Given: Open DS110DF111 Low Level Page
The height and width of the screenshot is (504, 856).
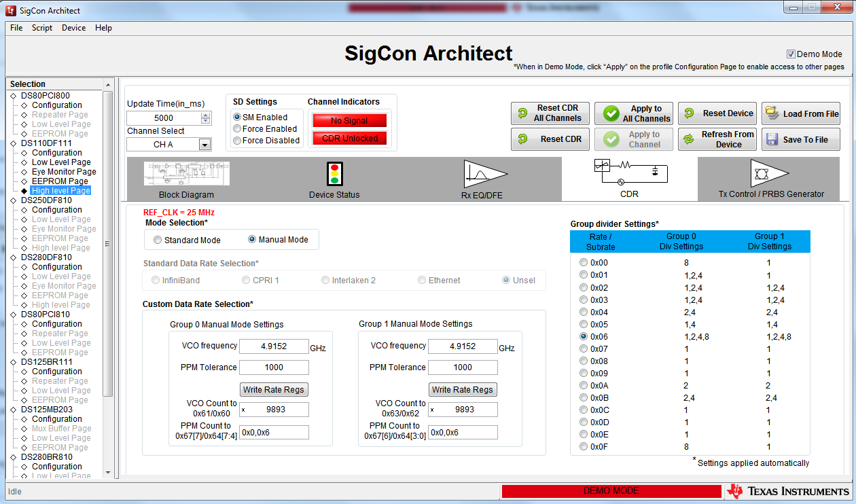Looking at the screenshot, I should click(x=61, y=162).
